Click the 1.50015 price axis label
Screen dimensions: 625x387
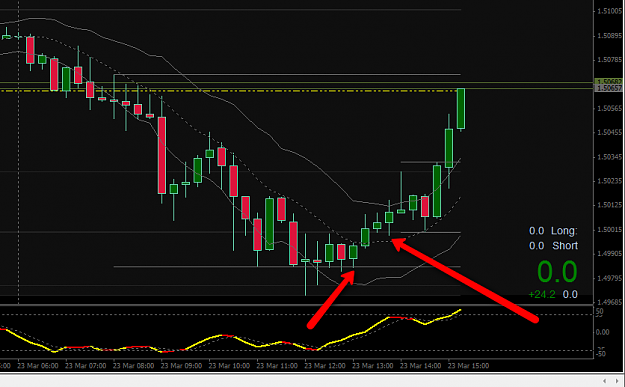point(609,230)
